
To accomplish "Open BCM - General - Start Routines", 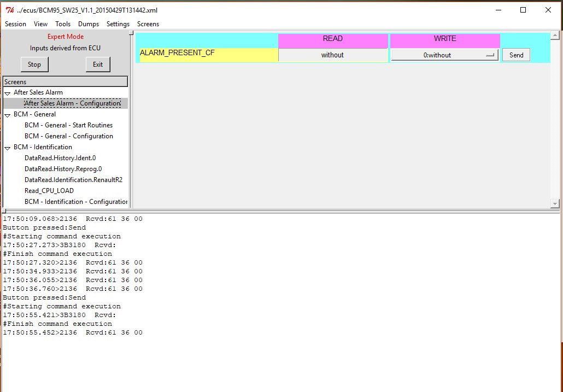I will tap(68, 125).
